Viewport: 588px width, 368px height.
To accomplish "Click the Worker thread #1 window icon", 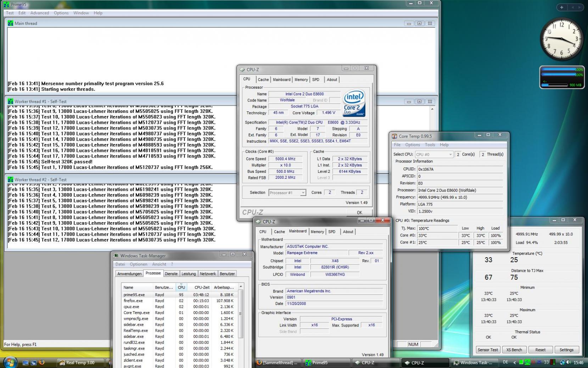I will (x=10, y=101).
